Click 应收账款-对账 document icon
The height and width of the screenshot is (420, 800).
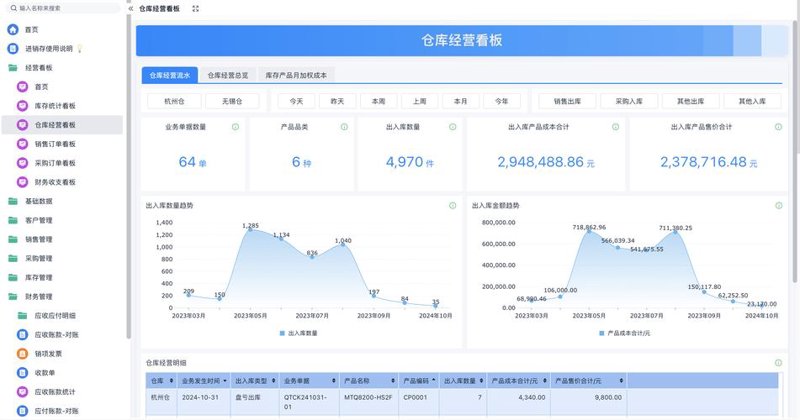(22, 335)
